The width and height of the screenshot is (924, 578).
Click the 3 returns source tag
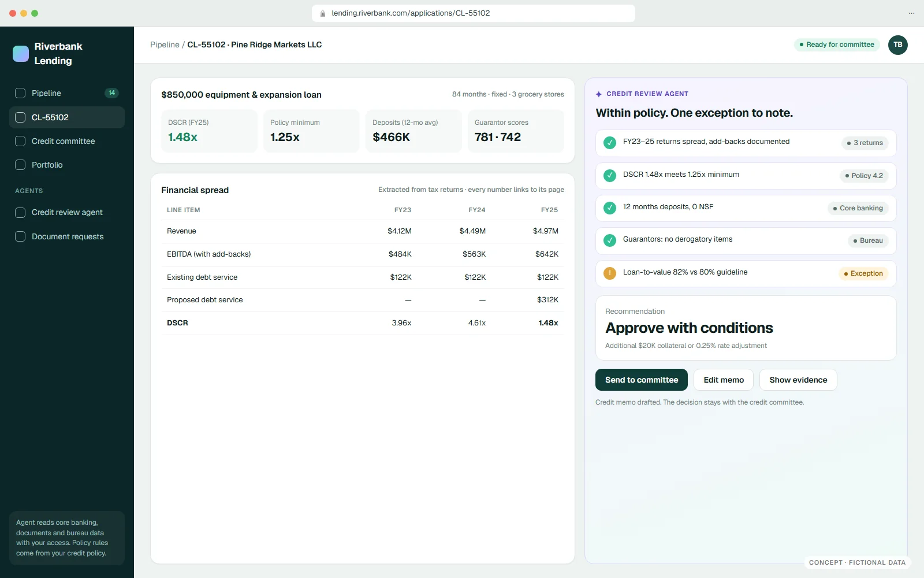click(x=865, y=143)
